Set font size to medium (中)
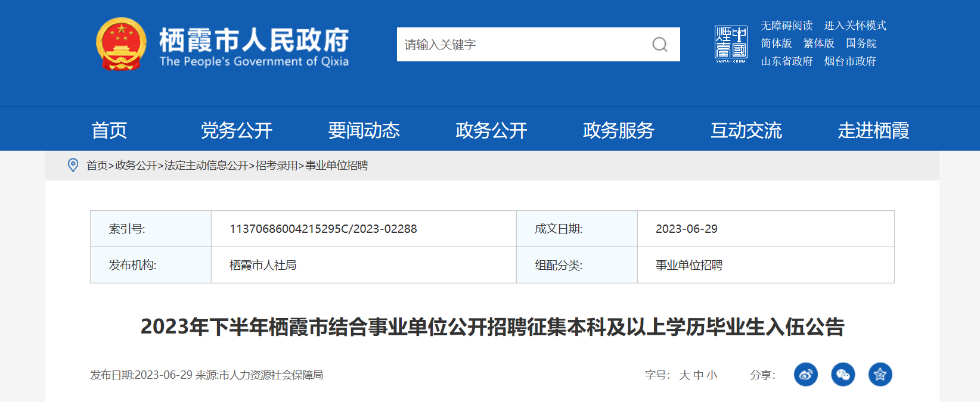 pyautogui.click(x=698, y=375)
